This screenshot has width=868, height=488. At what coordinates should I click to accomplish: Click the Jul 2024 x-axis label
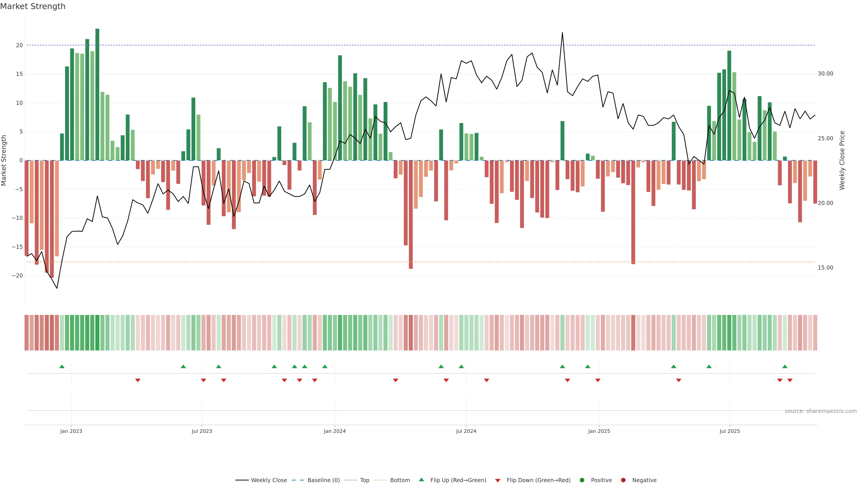(x=466, y=431)
